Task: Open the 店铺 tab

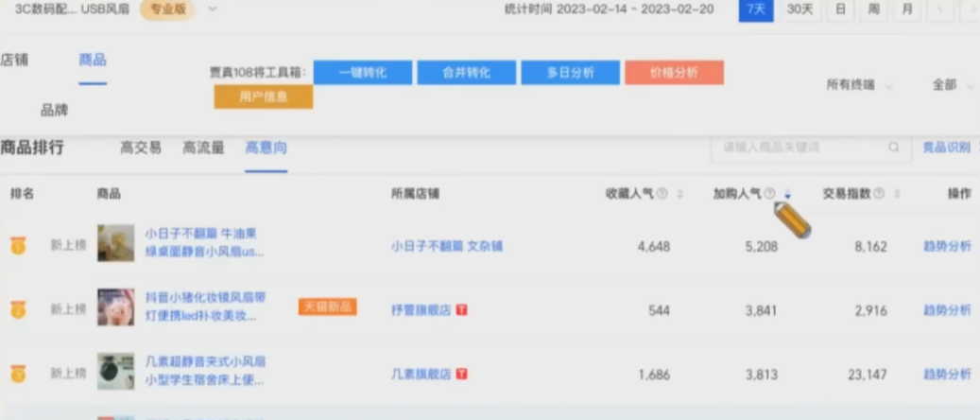Action: (x=14, y=60)
